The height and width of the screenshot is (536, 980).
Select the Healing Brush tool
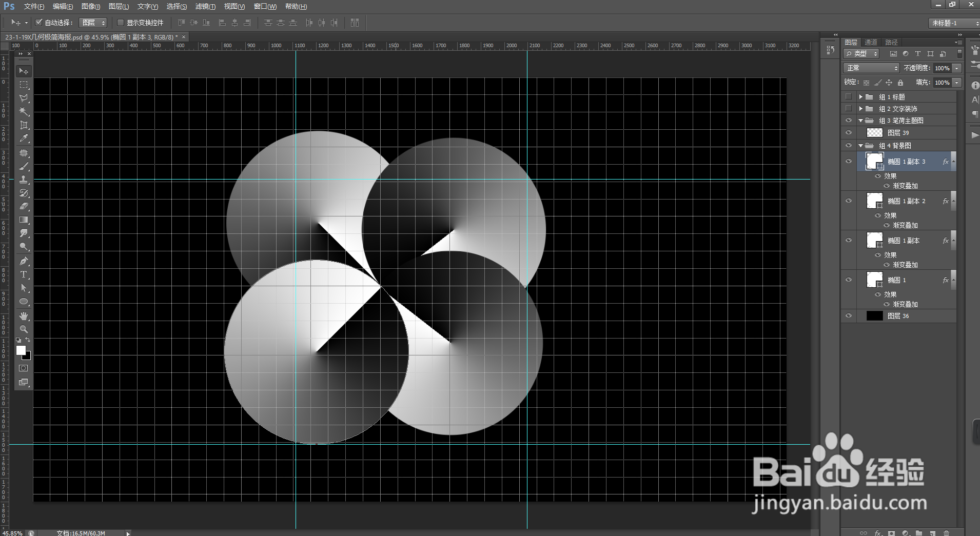pos(24,153)
